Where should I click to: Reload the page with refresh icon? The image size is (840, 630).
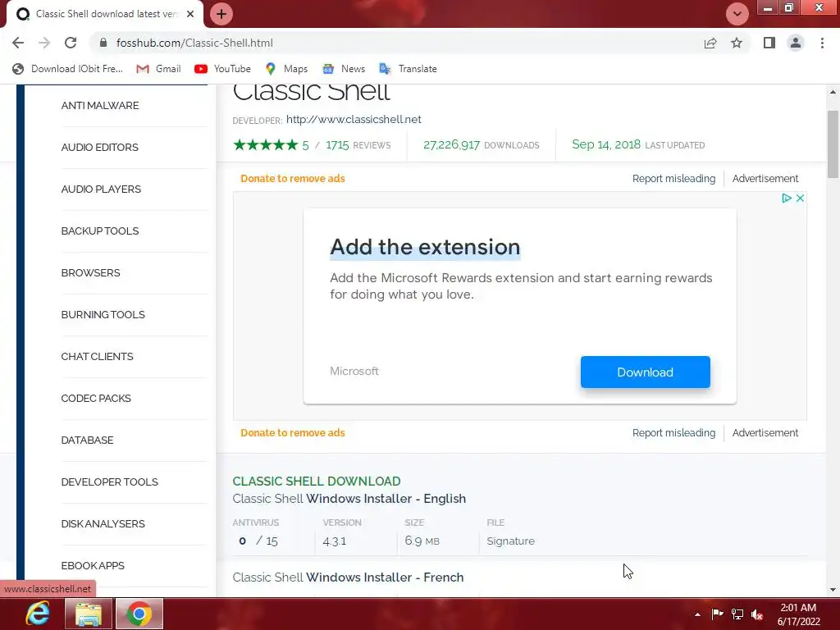[x=71, y=43]
